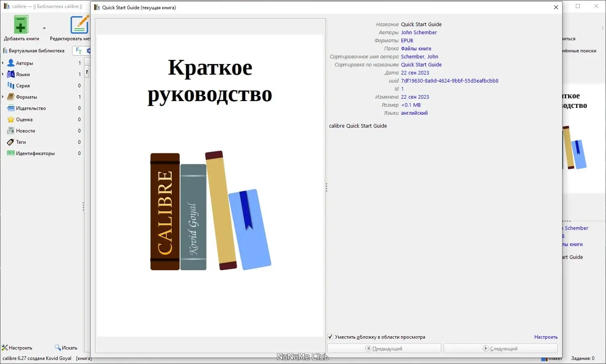Viewport: 606px width, 364px height.
Task: Expand the Авторы tree category
Action: (x=3, y=63)
